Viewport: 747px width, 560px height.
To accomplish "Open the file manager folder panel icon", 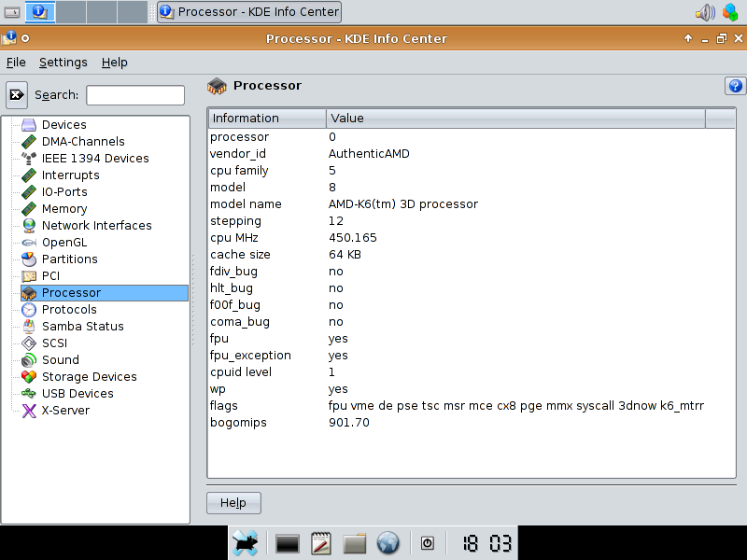I will [355, 543].
